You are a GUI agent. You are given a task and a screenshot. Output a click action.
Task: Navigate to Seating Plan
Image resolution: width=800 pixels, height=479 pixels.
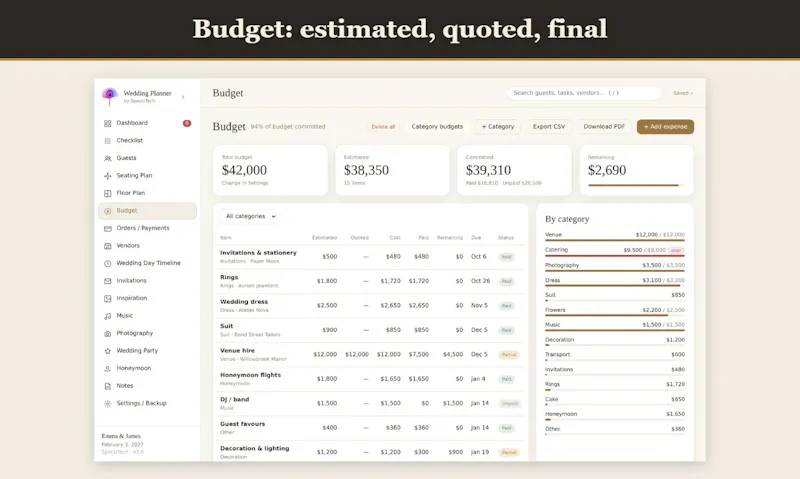coord(147,175)
